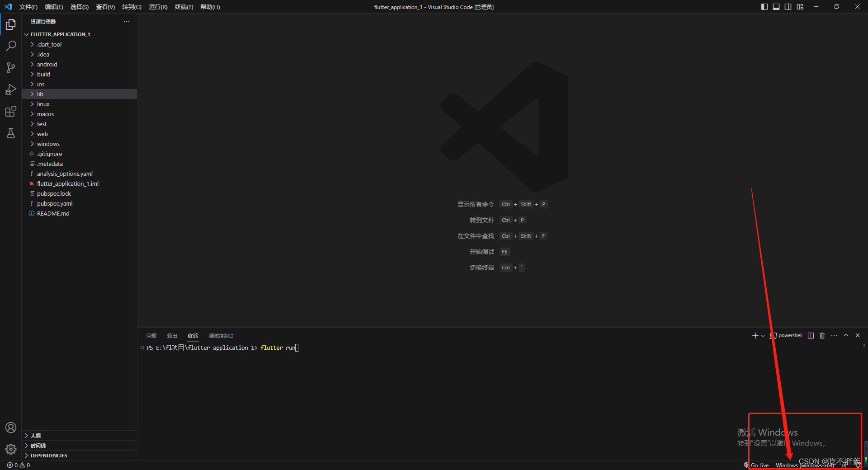Expand the linux folder

coord(79,104)
